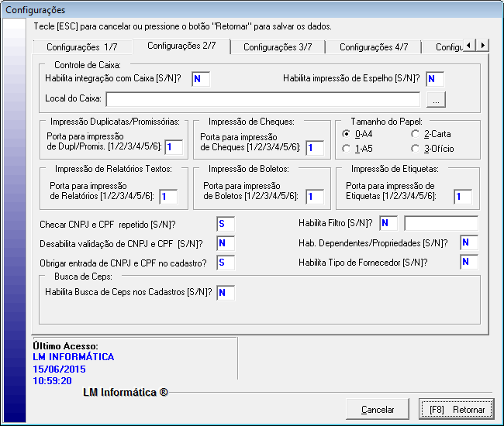Click the Local do Caixa text field
504x426 pixels.
263,99
